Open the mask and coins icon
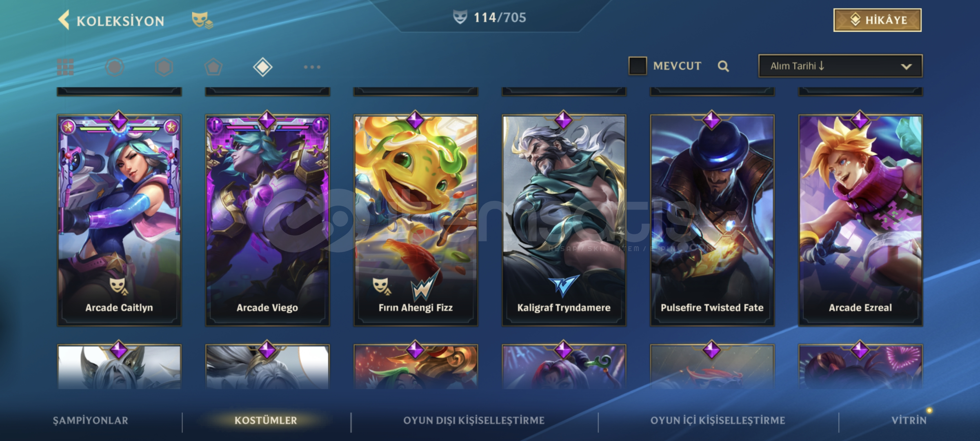980x441 pixels. click(202, 20)
